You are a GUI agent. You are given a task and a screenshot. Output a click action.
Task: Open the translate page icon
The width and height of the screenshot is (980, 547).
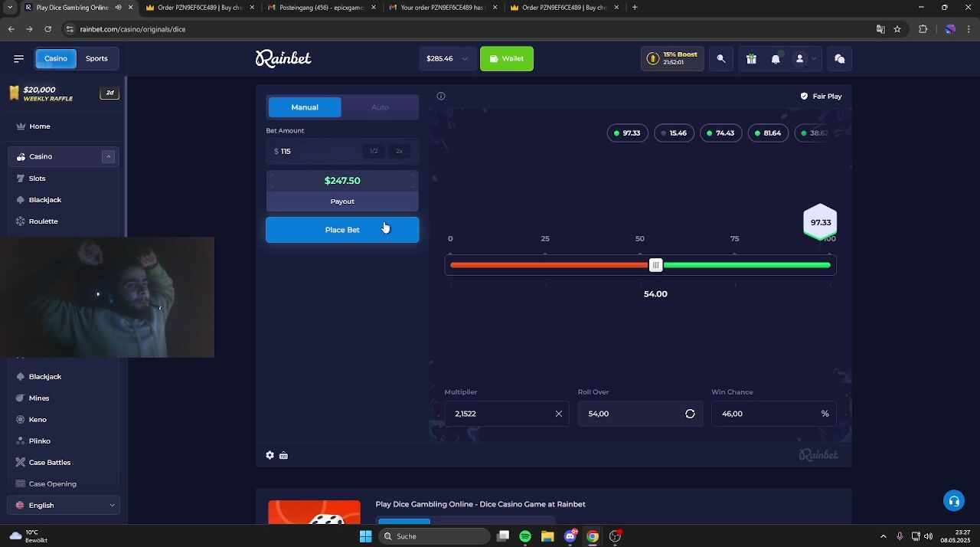coord(880,29)
